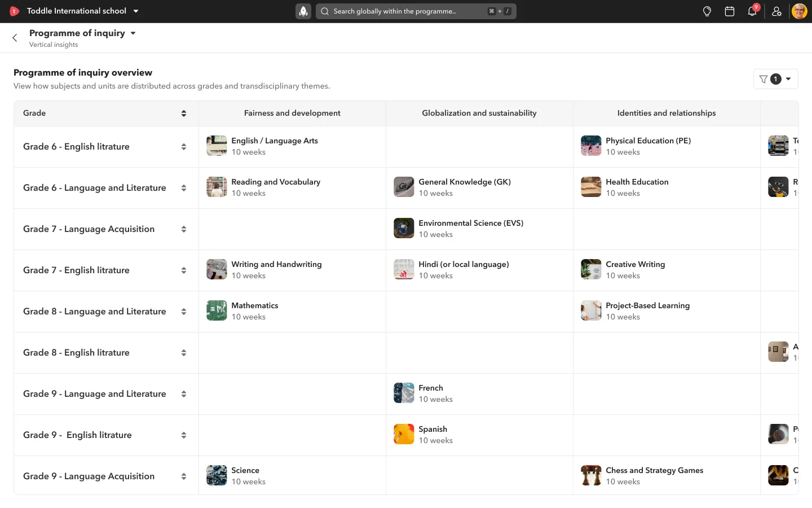Click the manage users icon
This screenshot has width=812, height=508.
pos(776,11)
